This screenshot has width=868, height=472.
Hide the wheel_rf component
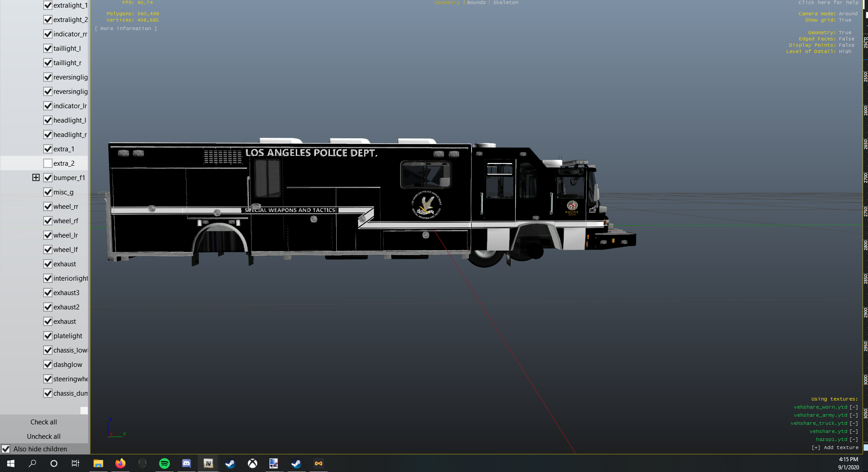(x=48, y=221)
